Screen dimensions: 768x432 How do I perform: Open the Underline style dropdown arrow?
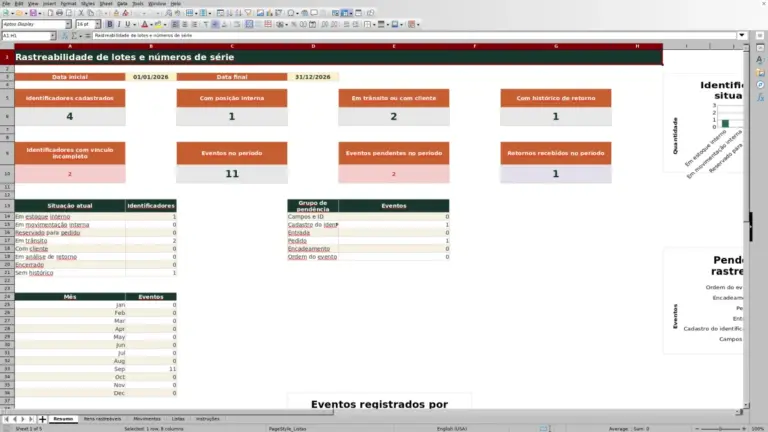coord(135,24)
